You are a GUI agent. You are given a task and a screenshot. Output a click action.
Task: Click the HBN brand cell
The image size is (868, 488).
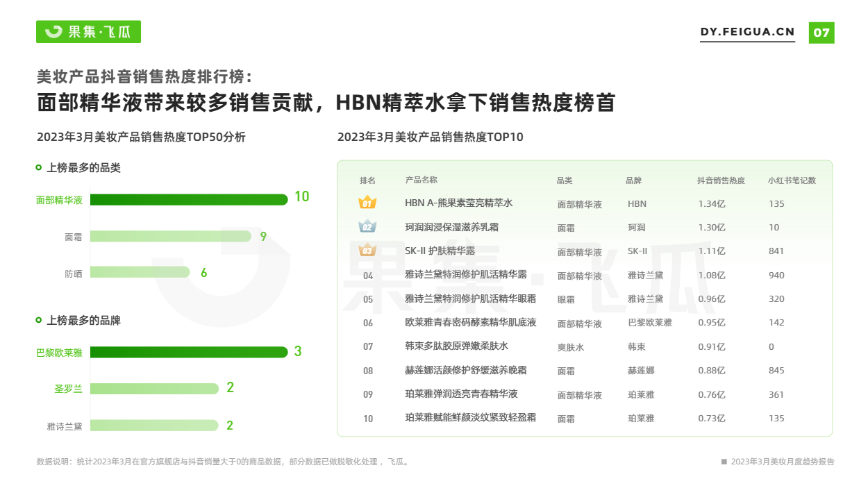[x=637, y=204]
